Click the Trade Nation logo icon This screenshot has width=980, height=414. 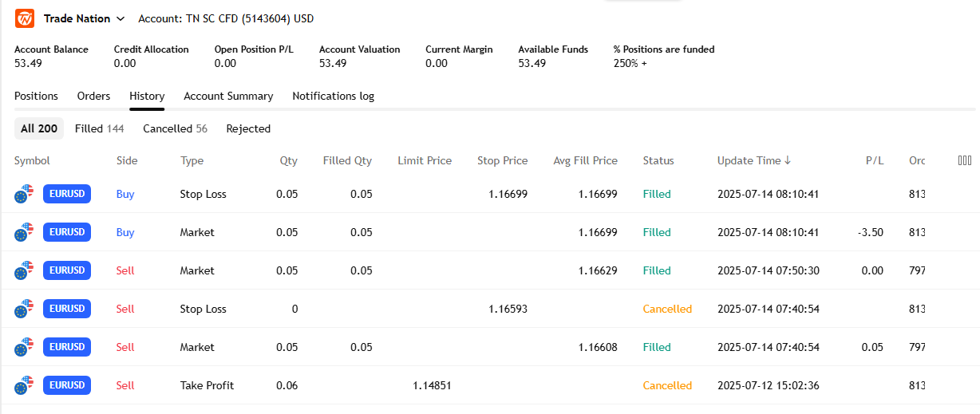pos(25,18)
